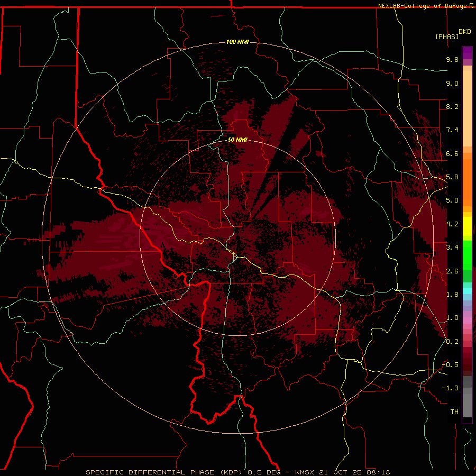Viewport: 476px width, 476px height.
Task: Click the TH label on color scale
Action: point(454,412)
